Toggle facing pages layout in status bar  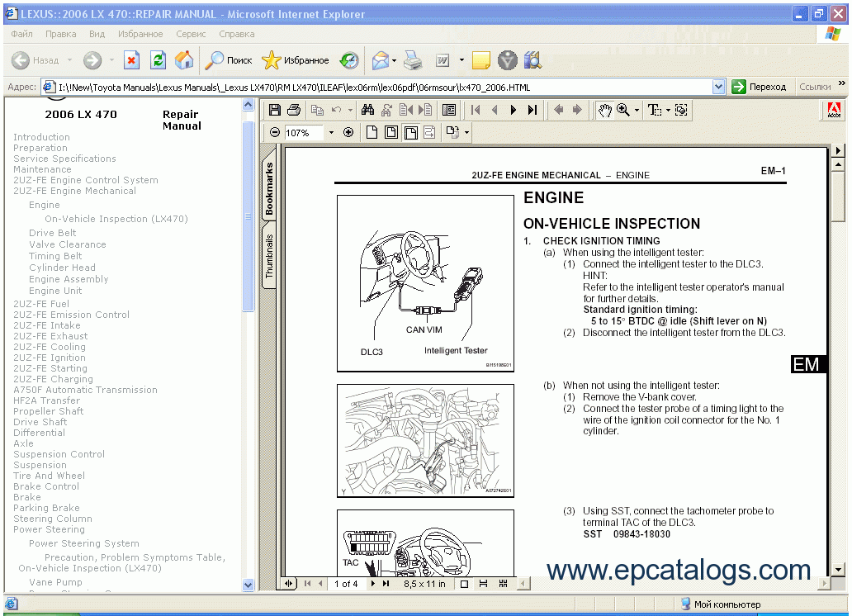pyautogui.click(x=503, y=584)
